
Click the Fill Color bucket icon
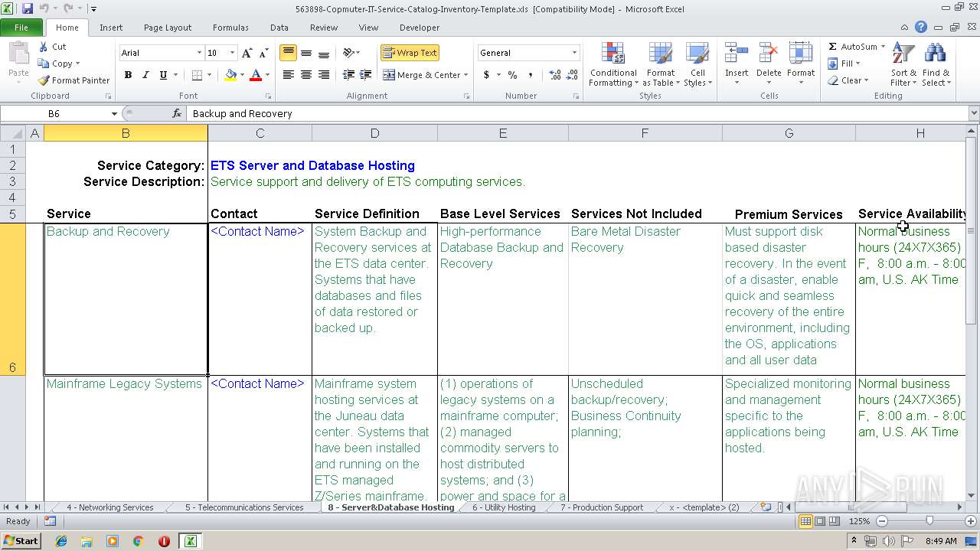point(230,75)
